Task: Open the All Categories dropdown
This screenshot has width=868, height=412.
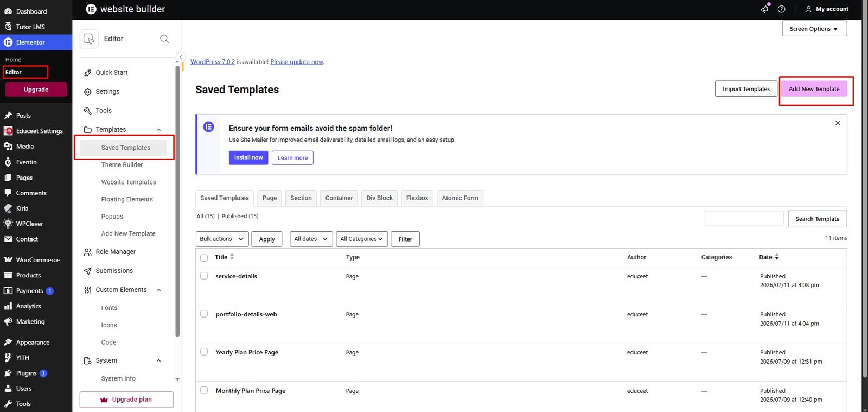Action: 362,239
